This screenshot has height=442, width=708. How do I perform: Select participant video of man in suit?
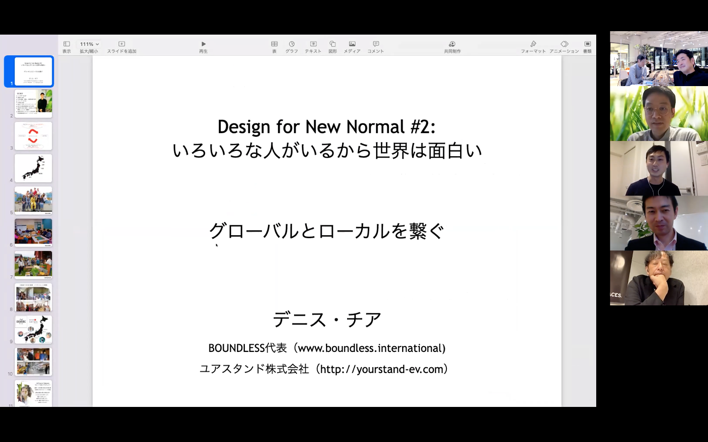pos(659,223)
